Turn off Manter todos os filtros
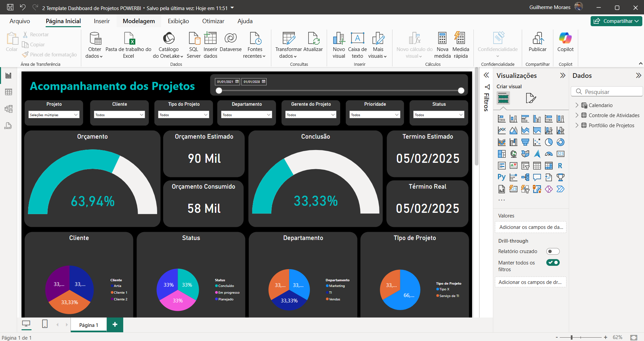 pos(553,262)
